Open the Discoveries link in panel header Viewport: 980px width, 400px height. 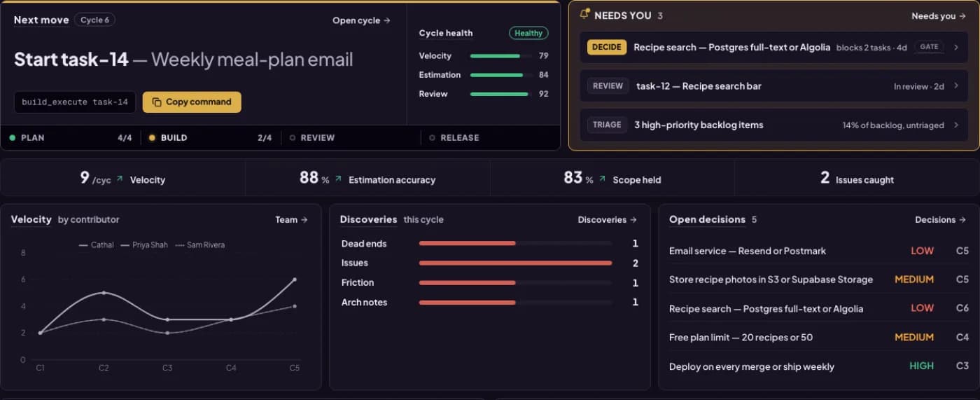point(607,220)
